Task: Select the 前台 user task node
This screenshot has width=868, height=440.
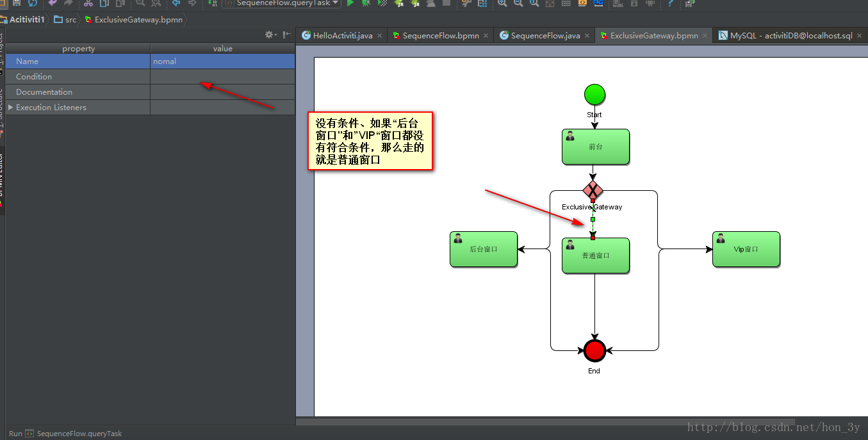Action: pos(596,147)
